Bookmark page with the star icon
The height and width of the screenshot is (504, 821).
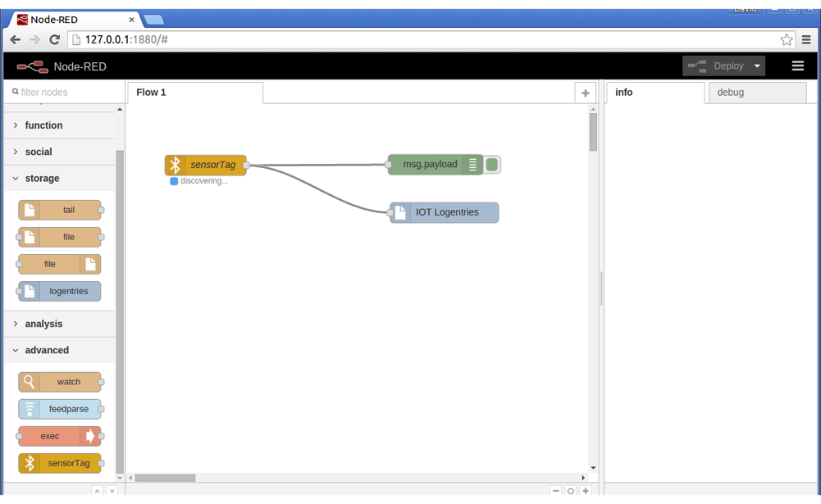click(x=787, y=39)
